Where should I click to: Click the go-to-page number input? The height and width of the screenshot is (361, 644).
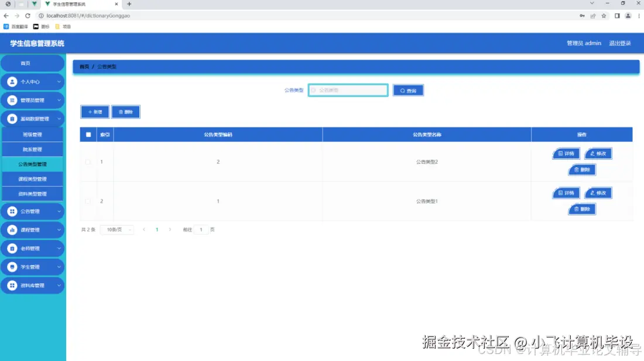201,229
